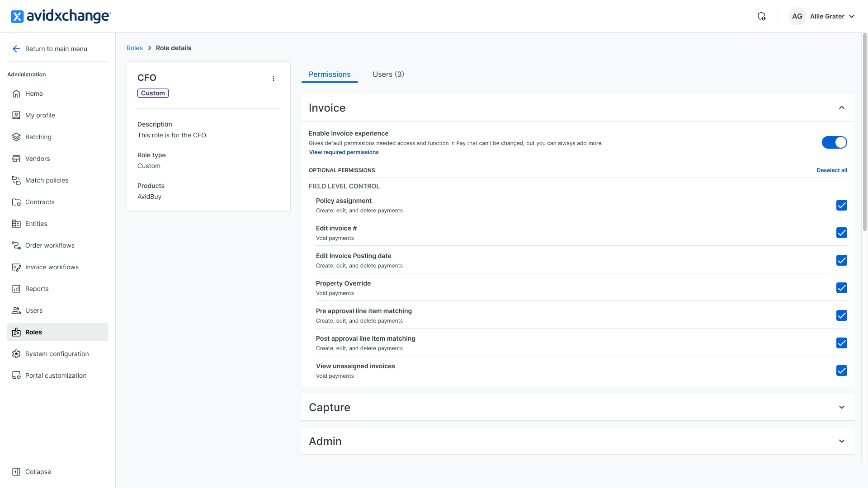Toggle Enable Invoice experience switch
The height and width of the screenshot is (488, 868).
[x=834, y=142]
